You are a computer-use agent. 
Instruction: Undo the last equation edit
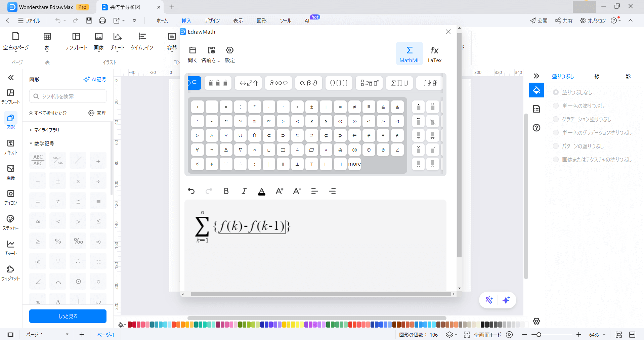[191, 191]
